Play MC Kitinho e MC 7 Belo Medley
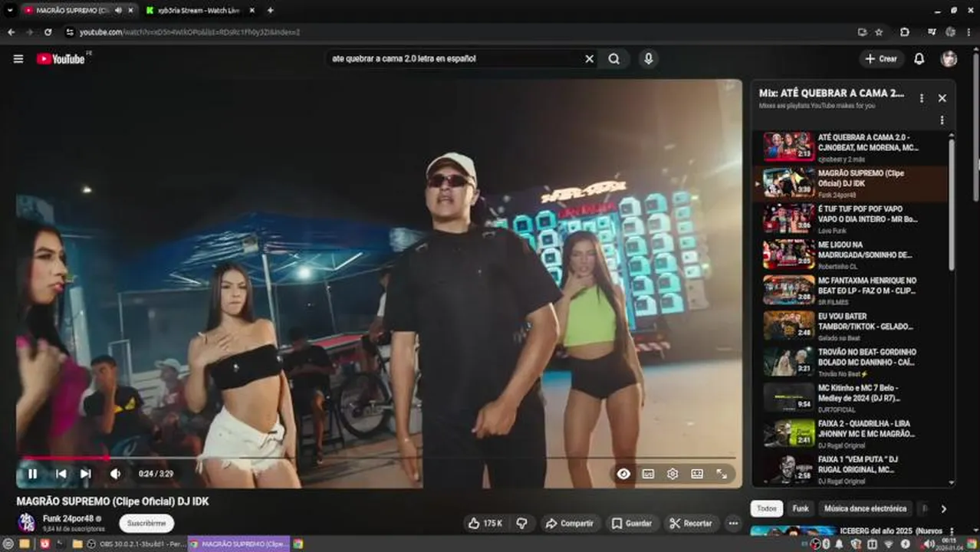Screen dimensions: 980x552 (x=850, y=398)
